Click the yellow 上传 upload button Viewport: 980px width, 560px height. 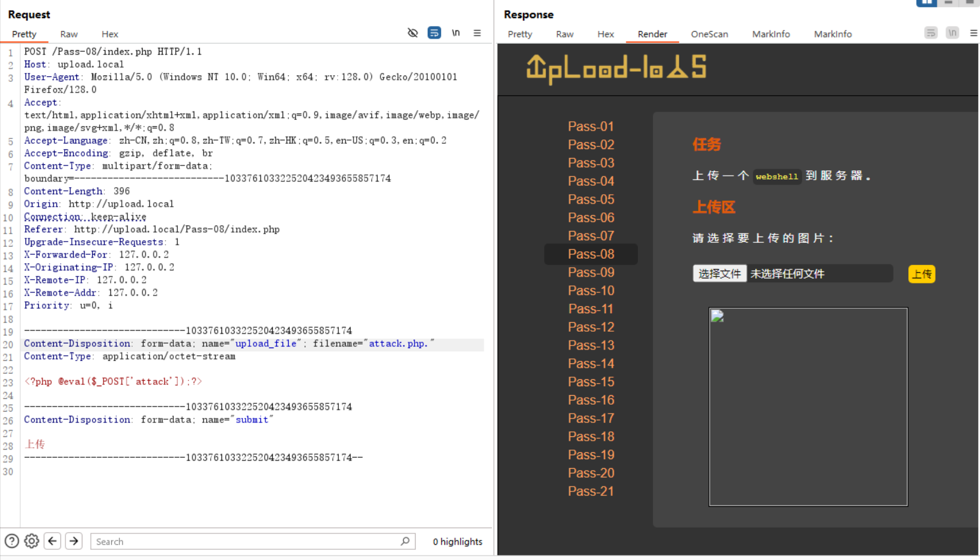click(922, 274)
